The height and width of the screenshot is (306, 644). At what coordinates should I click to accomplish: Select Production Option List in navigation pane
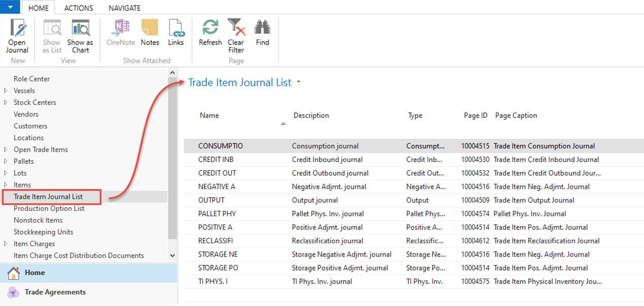49,208
